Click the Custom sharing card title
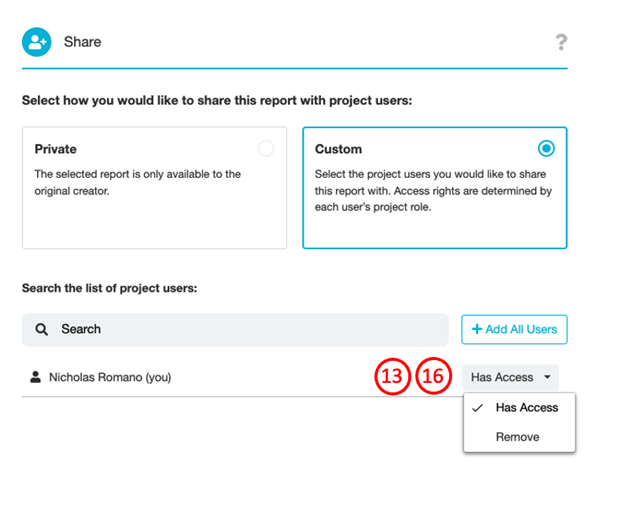 (338, 149)
